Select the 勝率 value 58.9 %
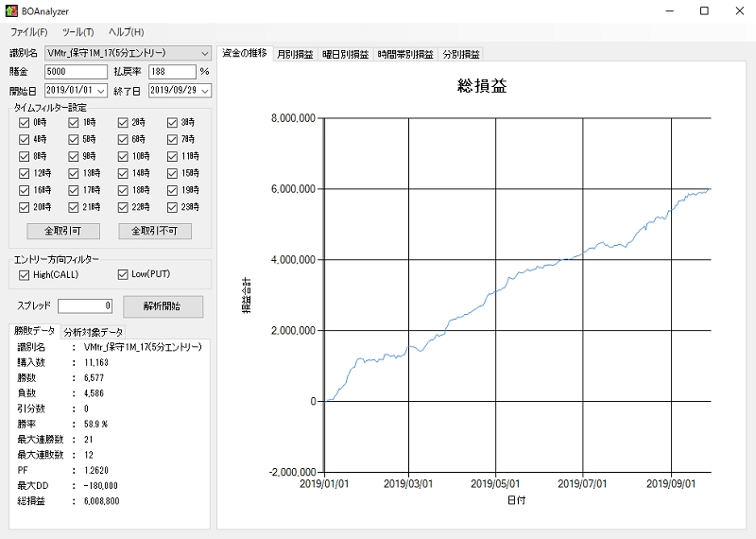 (x=95, y=425)
